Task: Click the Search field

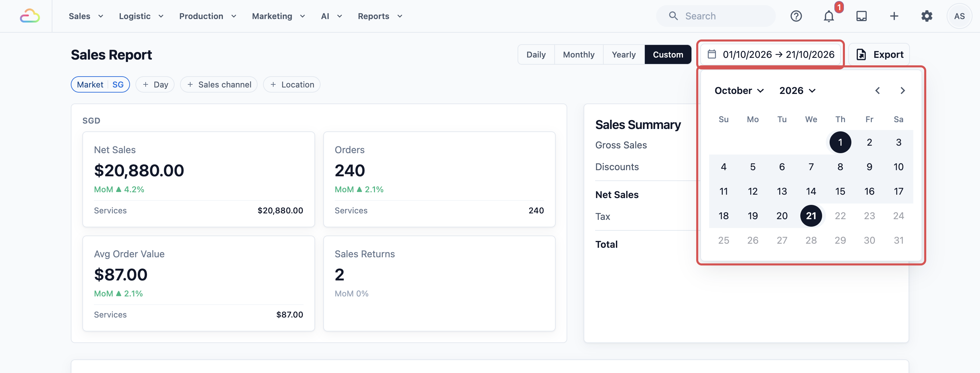Action: click(x=715, y=16)
